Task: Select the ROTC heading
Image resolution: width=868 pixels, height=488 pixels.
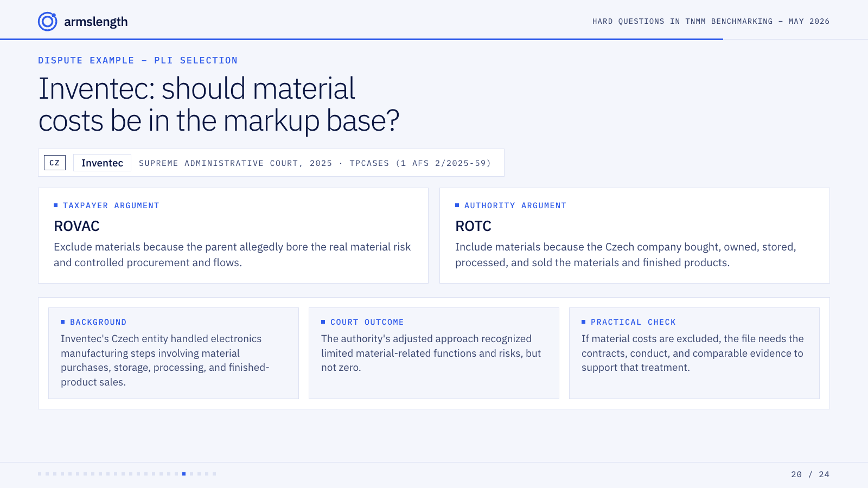Action: [x=473, y=226]
